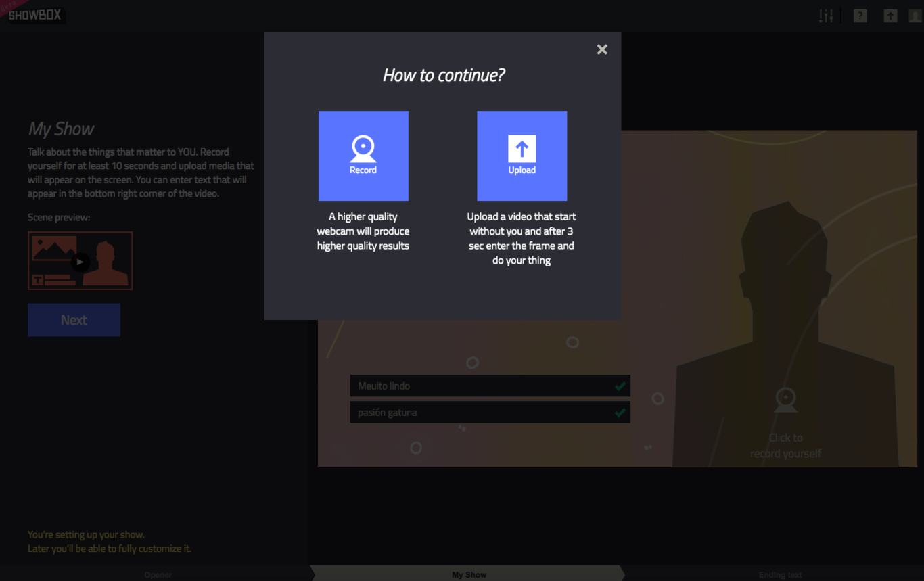This screenshot has width=924, height=581.
Task: Select the Upload video option in the dialog
Action: [522, 156]
